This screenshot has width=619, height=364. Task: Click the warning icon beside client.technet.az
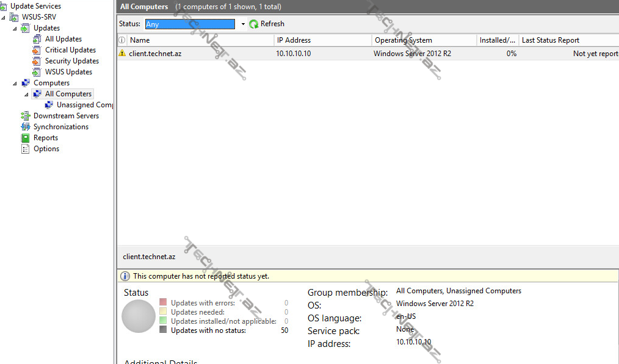pos(122,54)
